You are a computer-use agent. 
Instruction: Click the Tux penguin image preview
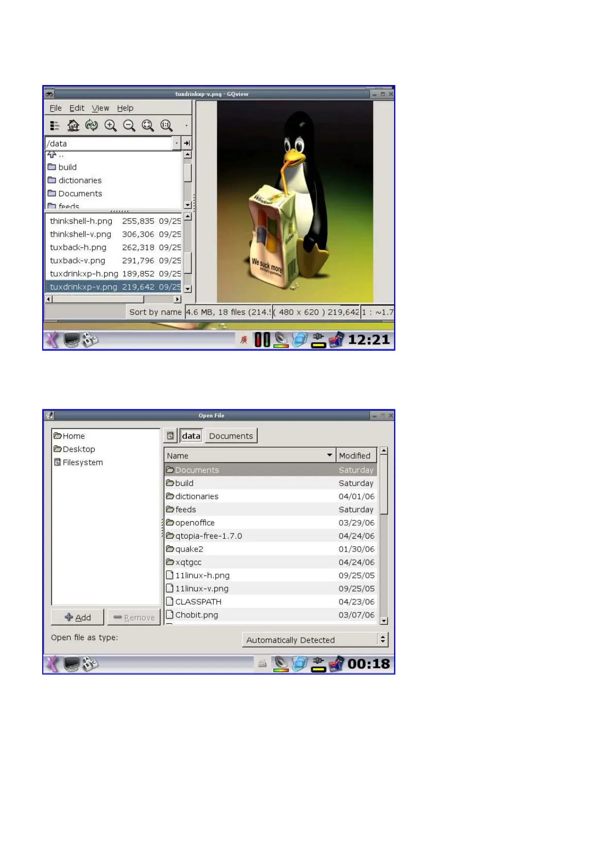(295, 201)
